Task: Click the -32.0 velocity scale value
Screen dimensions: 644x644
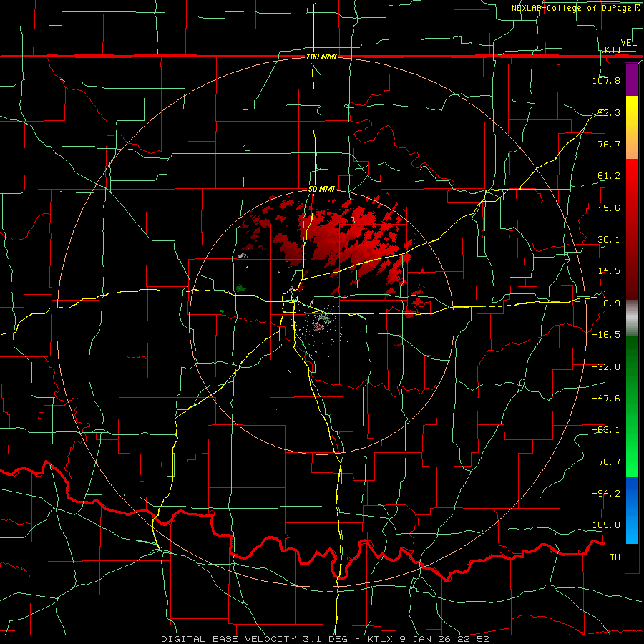Action: point(606,367)
